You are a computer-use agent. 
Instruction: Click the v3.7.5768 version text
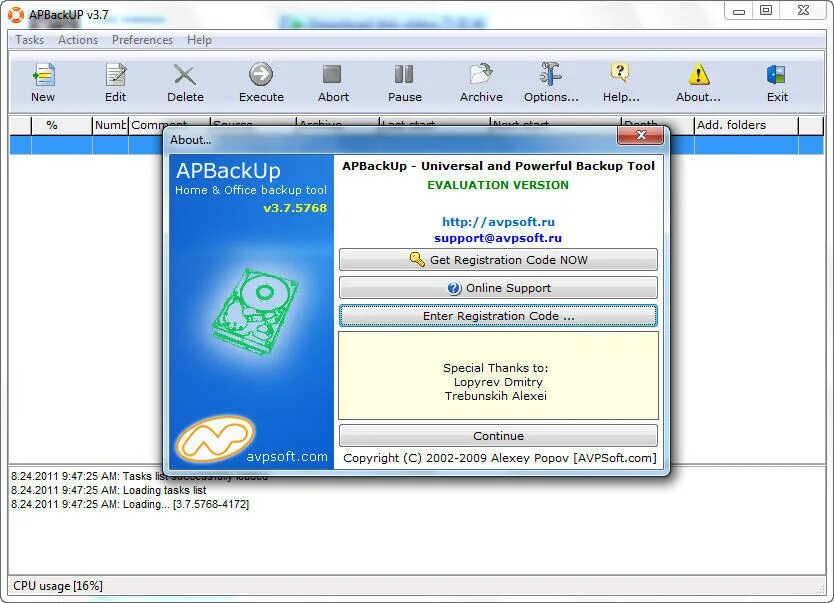(295, 208)
